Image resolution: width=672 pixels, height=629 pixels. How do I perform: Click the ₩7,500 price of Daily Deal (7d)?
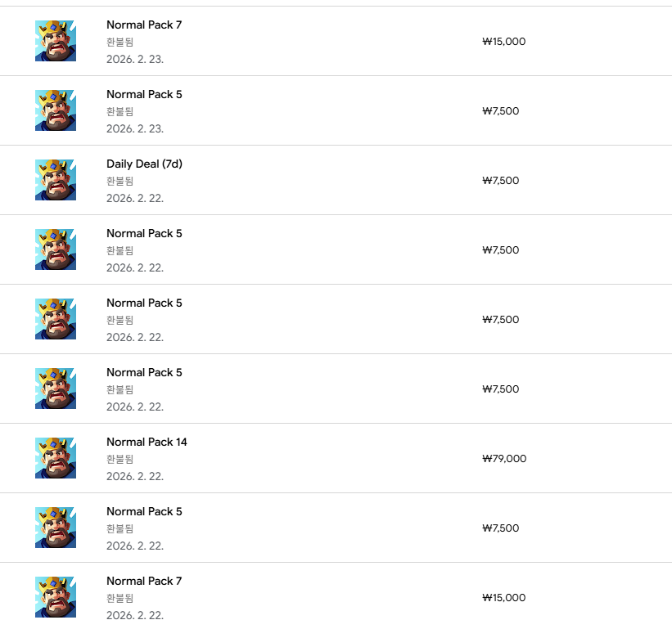500,181
